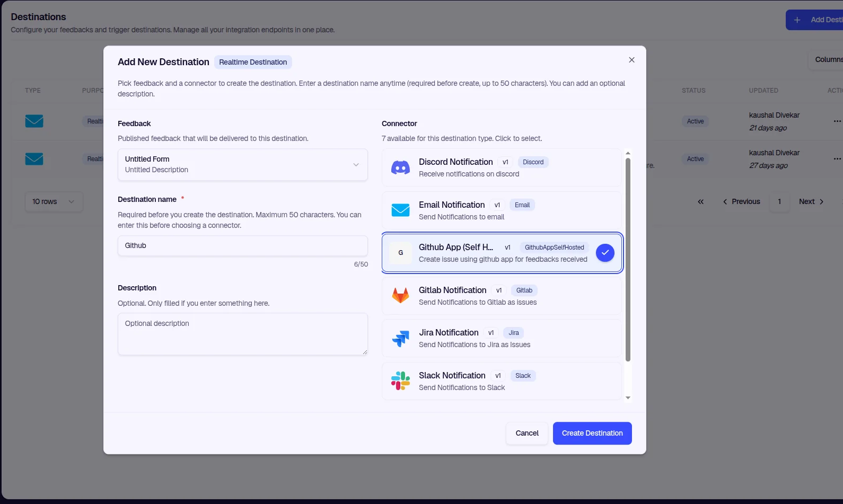Click the '21 days ago' timestamp

768,128
